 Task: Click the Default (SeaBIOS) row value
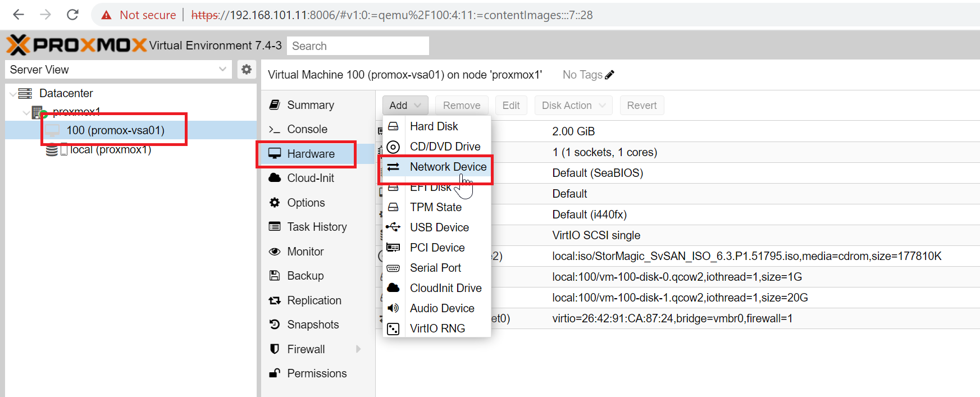(x=598, y=173)
